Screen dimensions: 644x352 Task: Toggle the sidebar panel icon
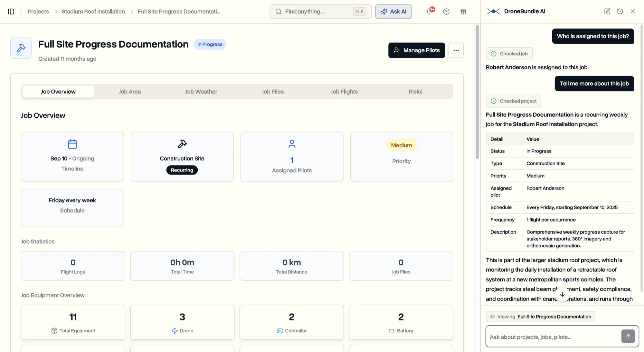click(11, 12)
